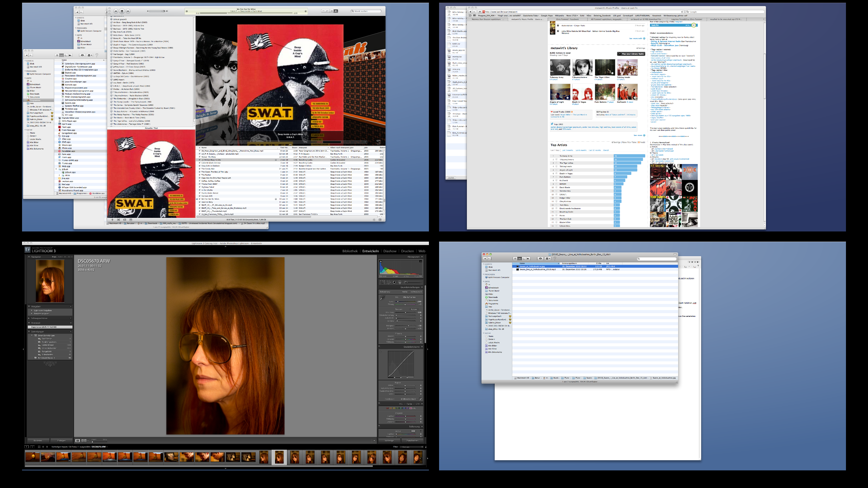Open Lightroom filmstrip grid view icon

39,447
